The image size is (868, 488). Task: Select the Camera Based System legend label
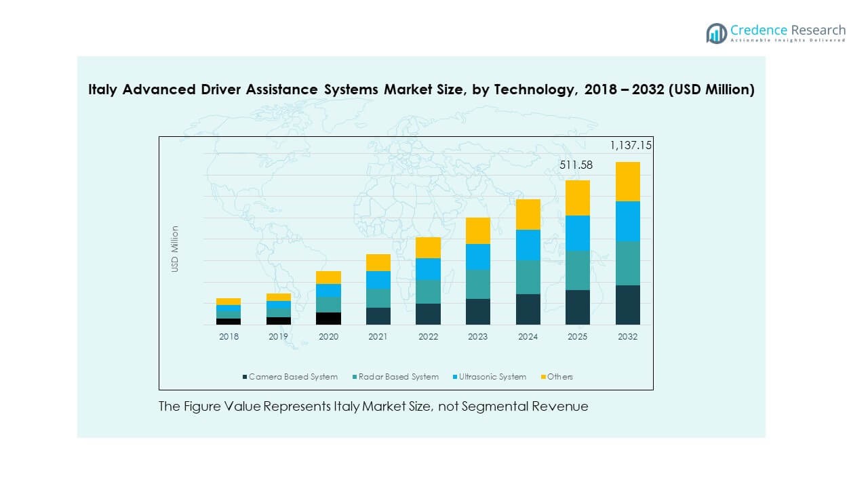(293, 377)
